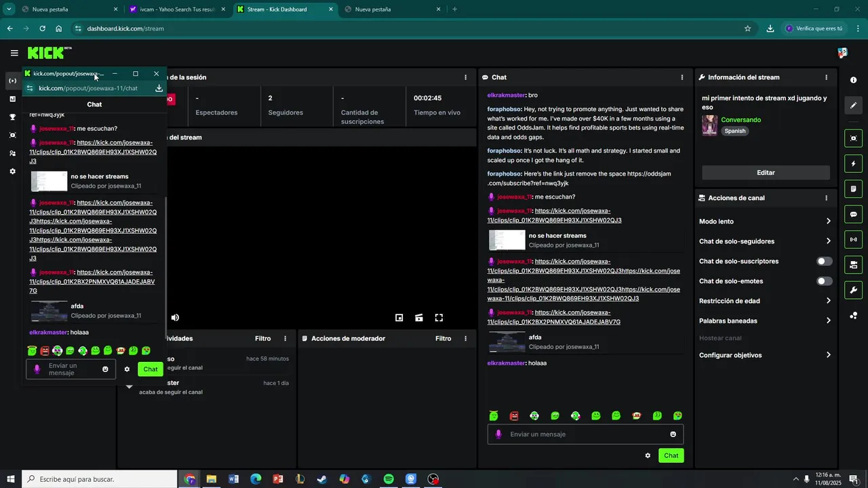
Task: Open clip link above no se hacer streams in popout
Action: pyautogui.click(x=93, y=152)
